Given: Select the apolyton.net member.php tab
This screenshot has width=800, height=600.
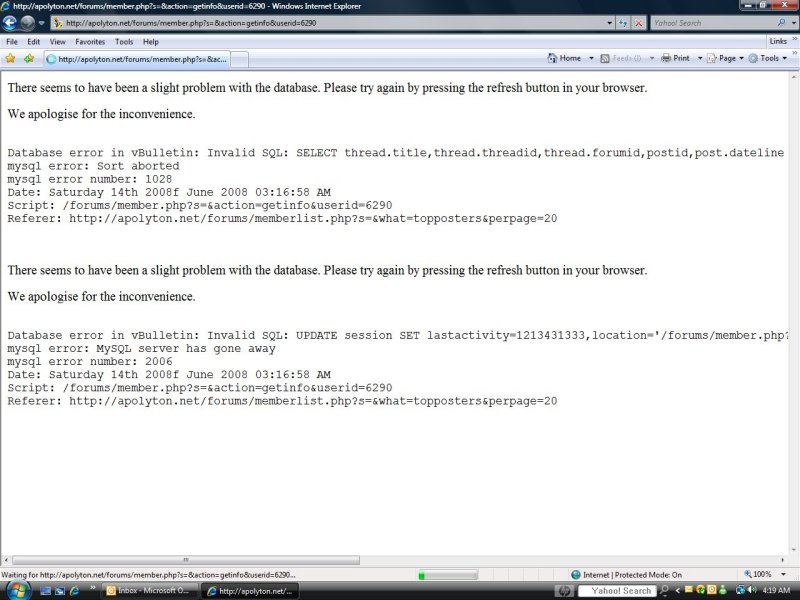Looking at the screenshot, I should pyautogui.click(x=137, y=59).
